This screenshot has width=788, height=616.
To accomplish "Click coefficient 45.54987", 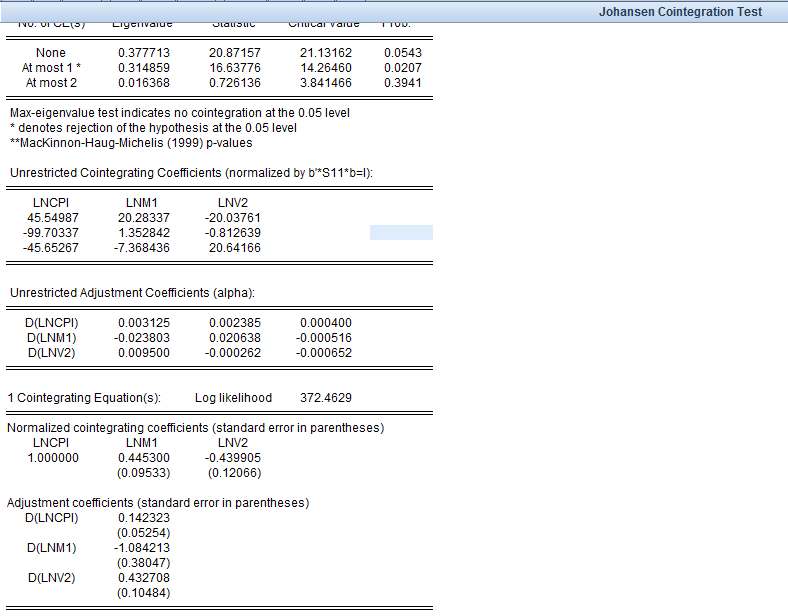I will tap(53, 218).
